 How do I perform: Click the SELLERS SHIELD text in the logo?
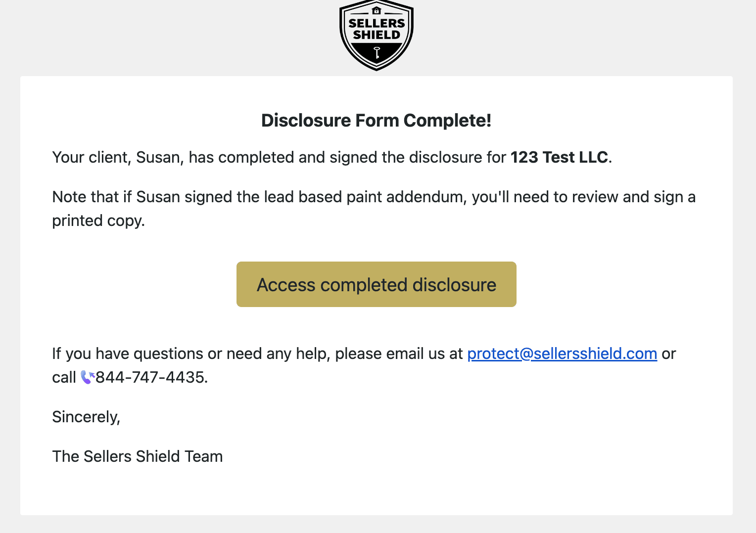[x=377, y=29]
